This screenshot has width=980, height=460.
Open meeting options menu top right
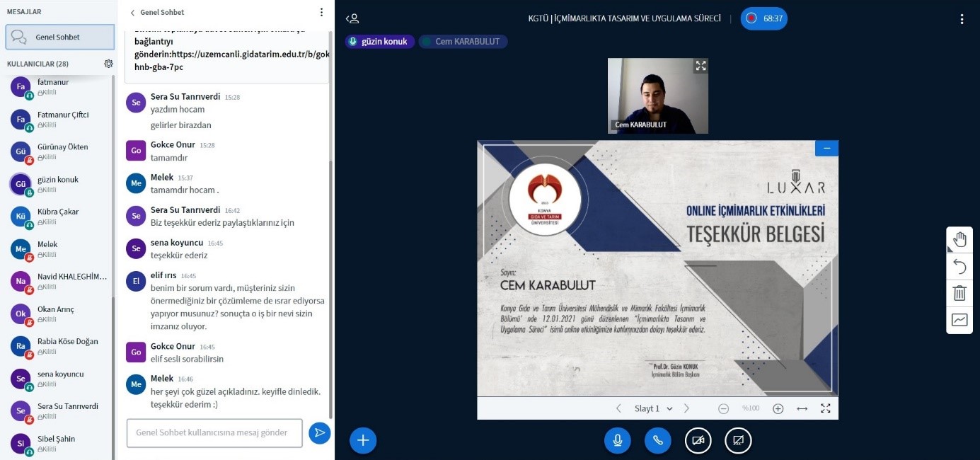tap(962, 19)
